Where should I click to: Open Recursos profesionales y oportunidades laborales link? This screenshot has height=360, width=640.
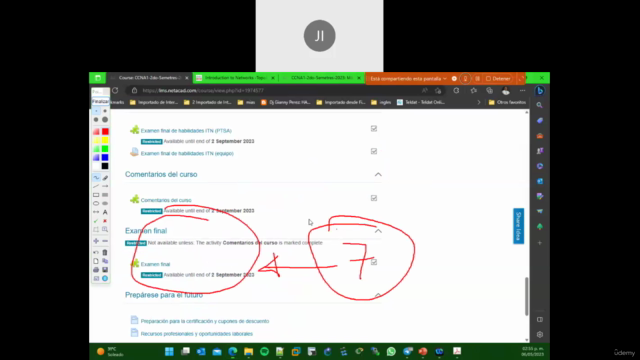coord(197,334)
